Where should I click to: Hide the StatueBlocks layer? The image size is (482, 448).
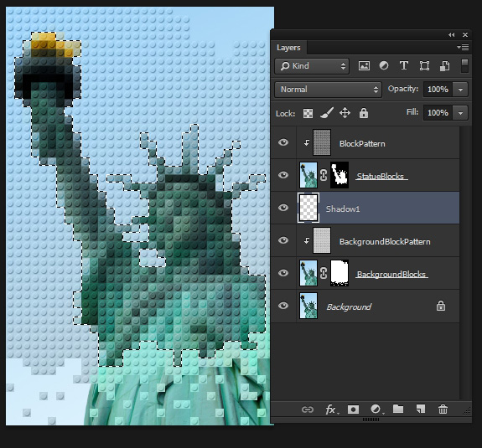[x=283, y=175]
